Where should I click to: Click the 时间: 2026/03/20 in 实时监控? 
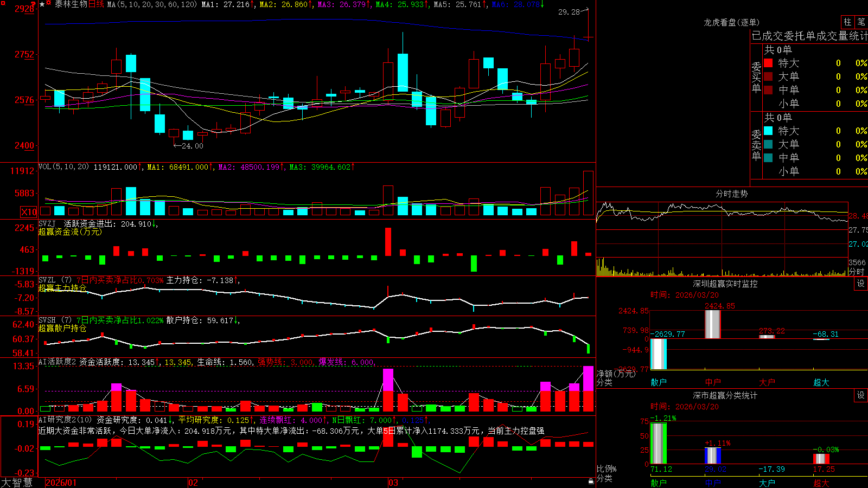pos(685,295)
